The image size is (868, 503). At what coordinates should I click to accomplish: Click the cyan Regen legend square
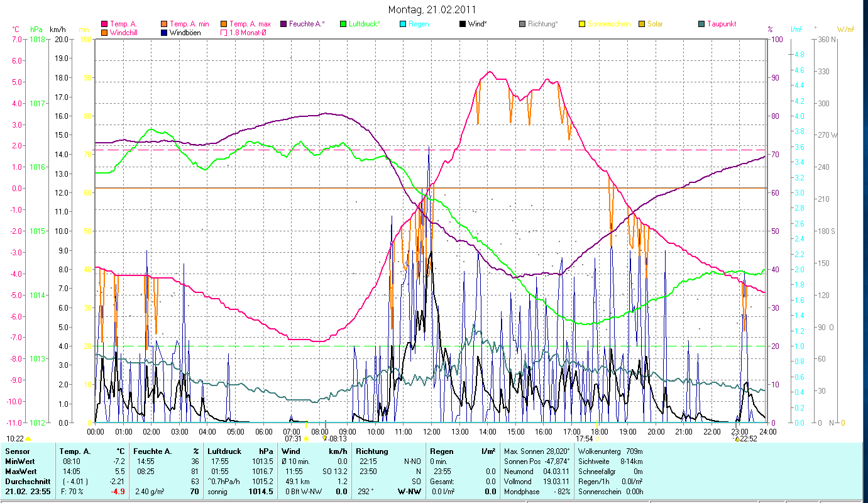point(403,24)
